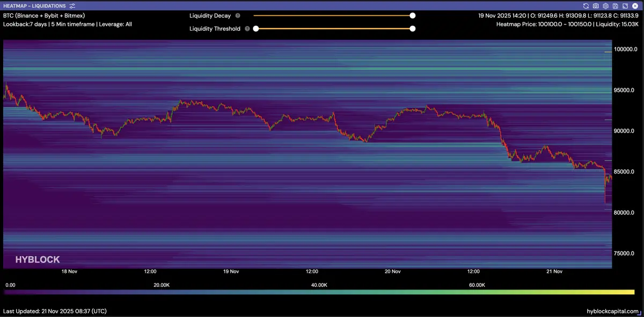Click Liquidity Threshold right slider handle
This screenshot has height=317, width=644.
(413, 29)
